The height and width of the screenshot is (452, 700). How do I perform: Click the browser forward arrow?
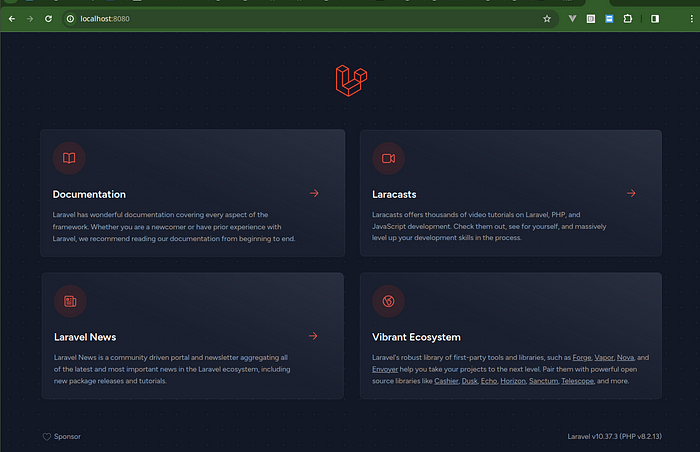tap(30, 19)
